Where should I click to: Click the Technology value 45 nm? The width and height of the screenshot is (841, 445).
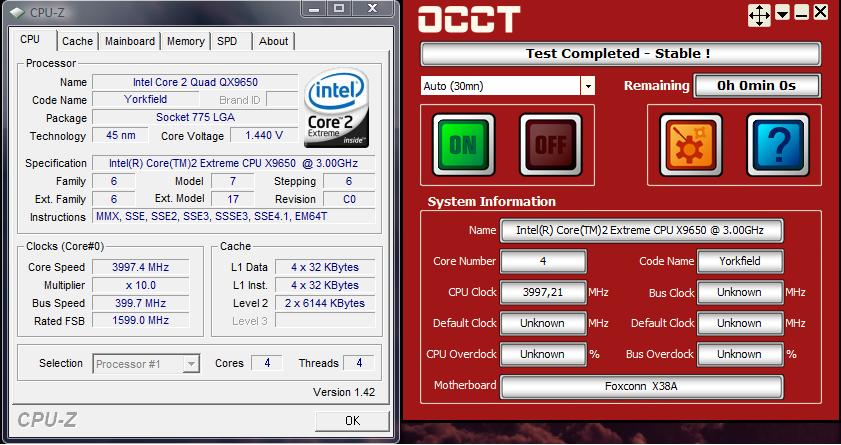tap(120, 135)
